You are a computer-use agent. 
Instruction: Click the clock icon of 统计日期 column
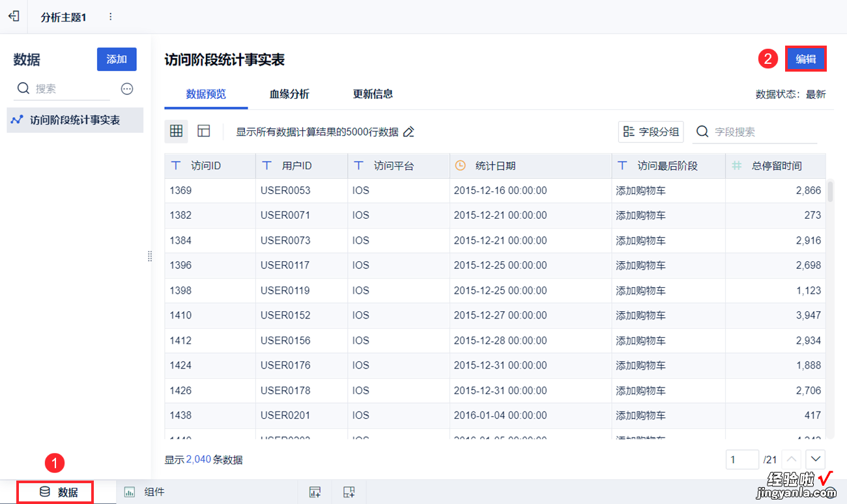tap(460, 165)
